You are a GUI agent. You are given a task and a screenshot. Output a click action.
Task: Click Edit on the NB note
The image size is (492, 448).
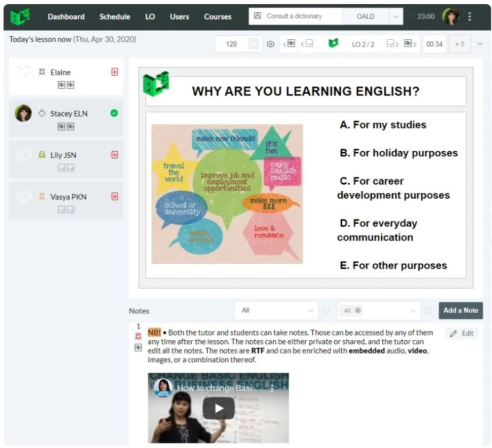(x=462, y=332)
